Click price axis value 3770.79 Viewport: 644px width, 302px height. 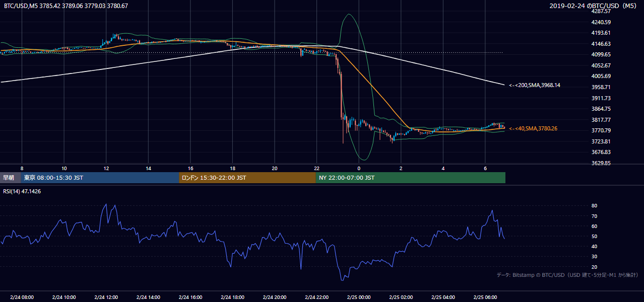(x=601, y=130)
